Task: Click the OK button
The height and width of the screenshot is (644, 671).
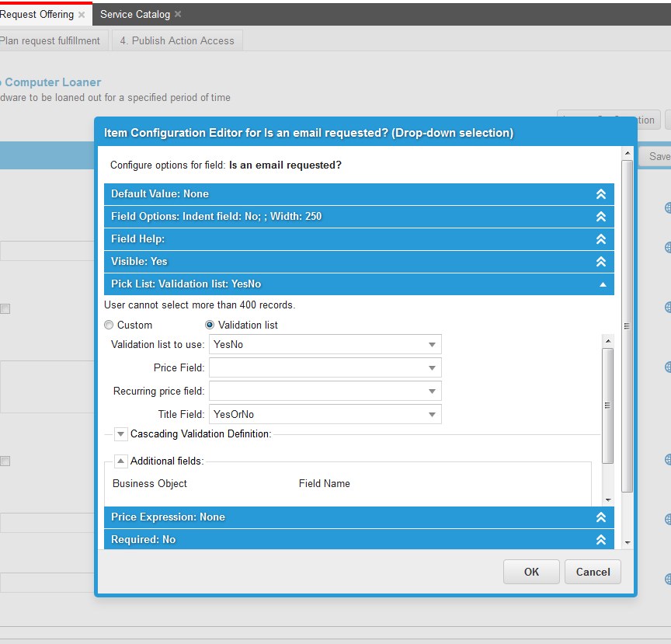Action: tap(531, 572)
